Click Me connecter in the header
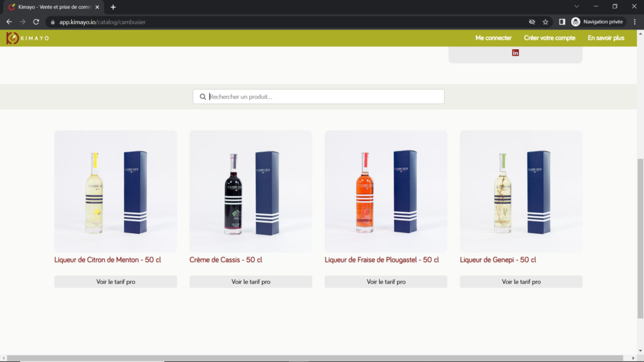644x362 pixels. 493,38
